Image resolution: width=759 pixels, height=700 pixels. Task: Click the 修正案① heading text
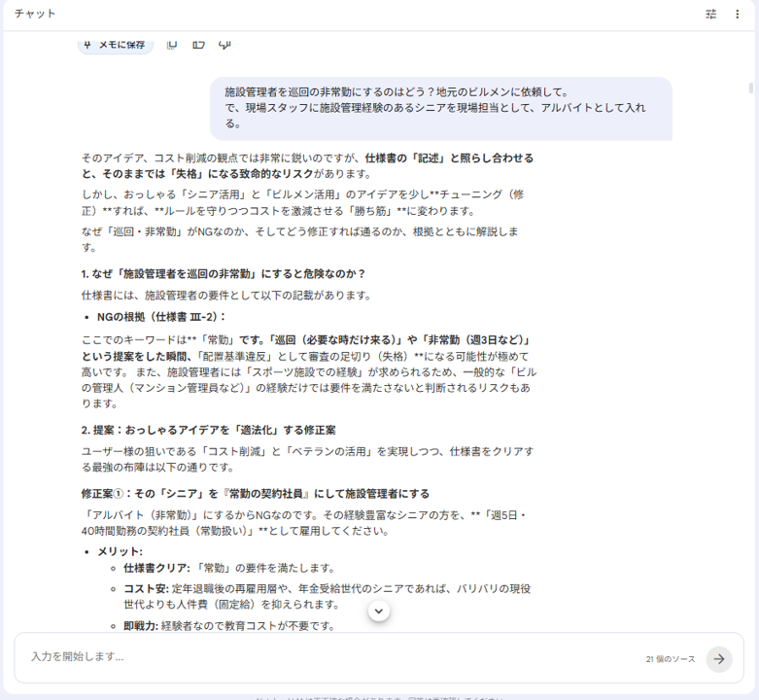point(256,493)
